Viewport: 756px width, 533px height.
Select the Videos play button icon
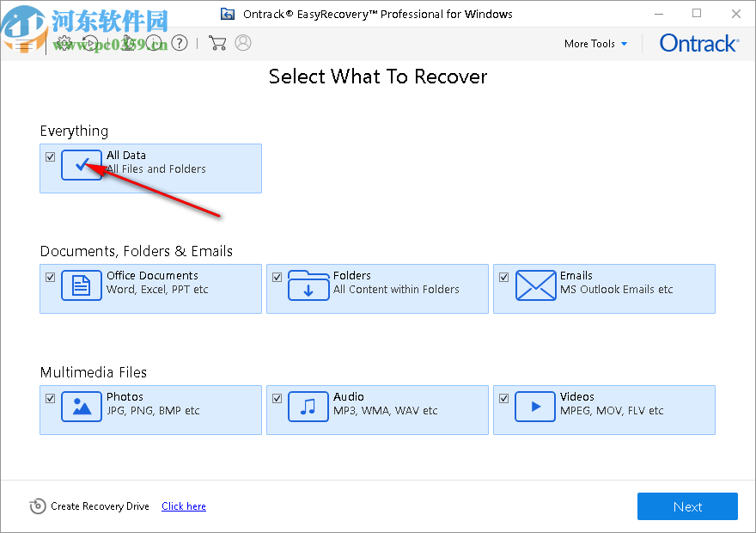click(535, 406)
